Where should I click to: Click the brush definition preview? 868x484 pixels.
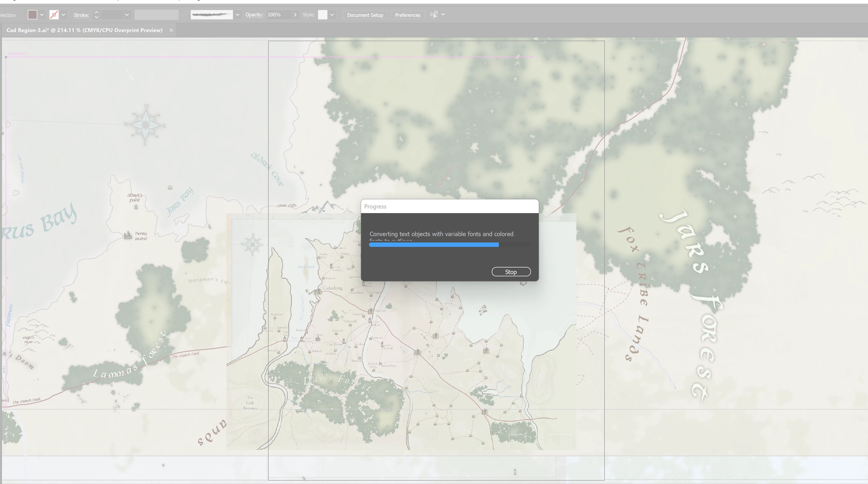[x=211, y=15]
